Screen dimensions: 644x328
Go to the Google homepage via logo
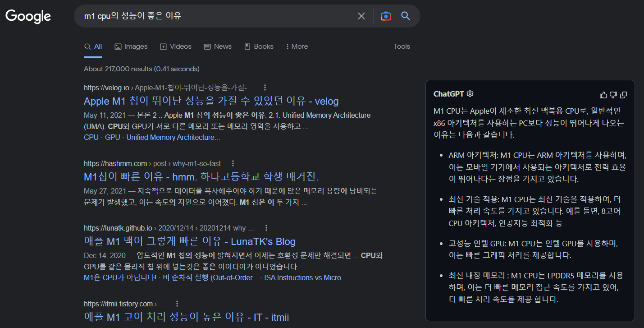pyautogui.click(x=28, y=17)
